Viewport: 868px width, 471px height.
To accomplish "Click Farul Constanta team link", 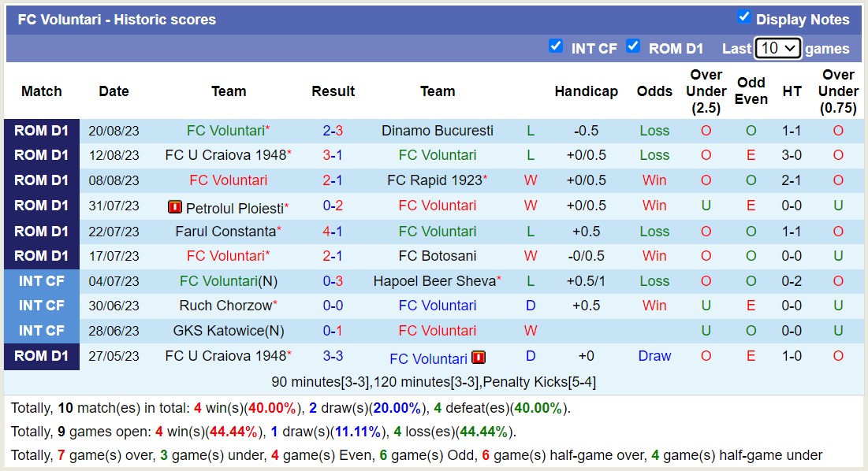I will click(x=225, y=232).
